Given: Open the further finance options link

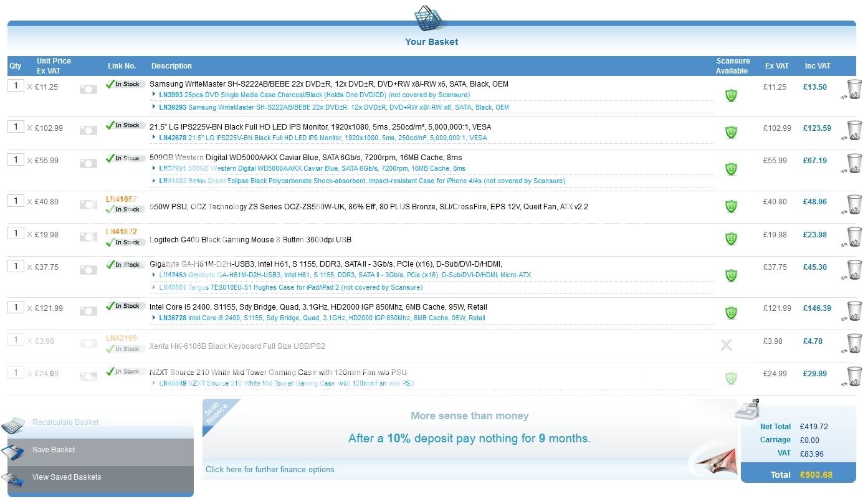Looking at the screenshot, I should pyautogui.click(x=270, y=470).
